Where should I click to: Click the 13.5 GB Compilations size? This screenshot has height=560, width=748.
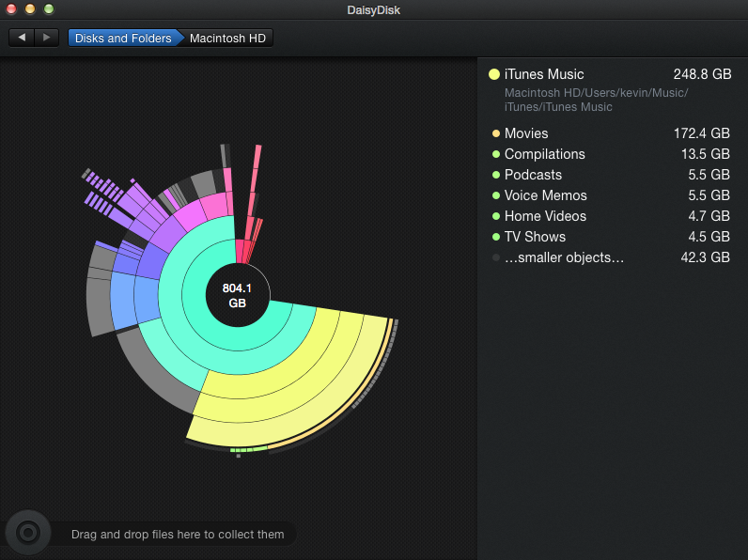click(x=706, y=154)
